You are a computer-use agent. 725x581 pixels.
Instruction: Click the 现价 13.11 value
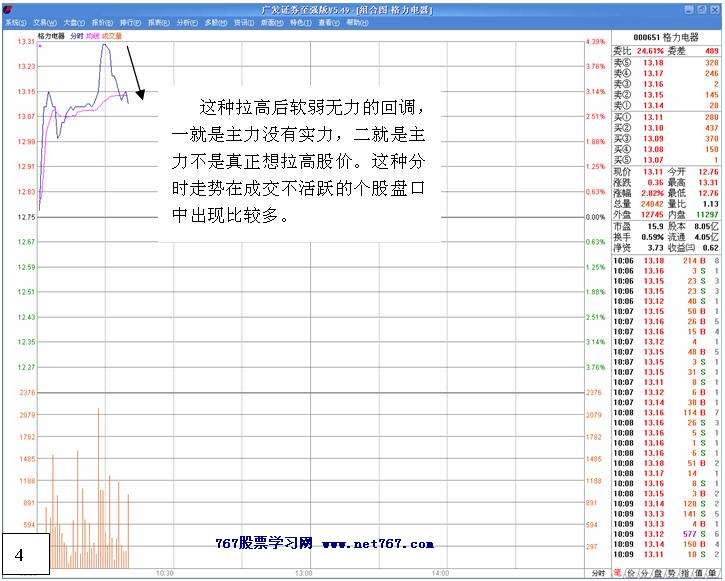click(653, 172)
